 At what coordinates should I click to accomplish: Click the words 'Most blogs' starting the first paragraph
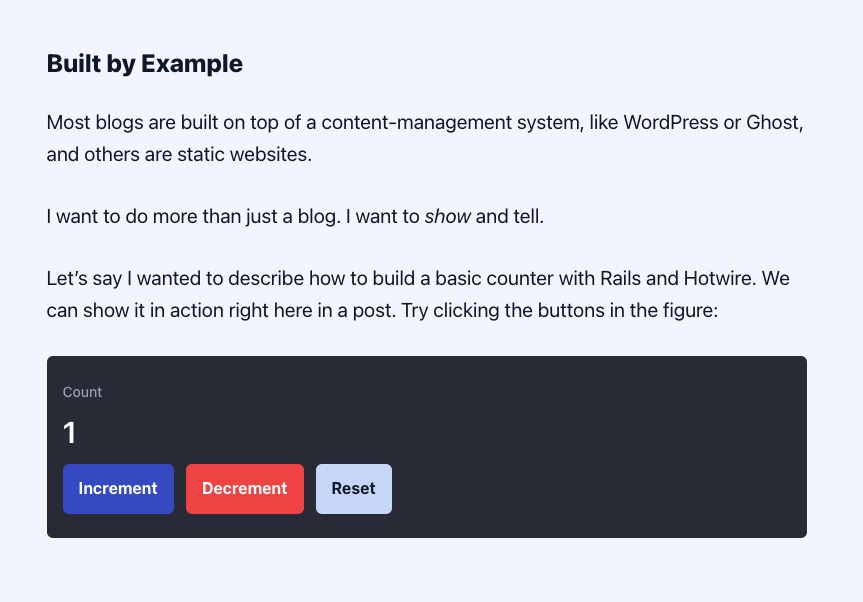[x=88, y=123]
